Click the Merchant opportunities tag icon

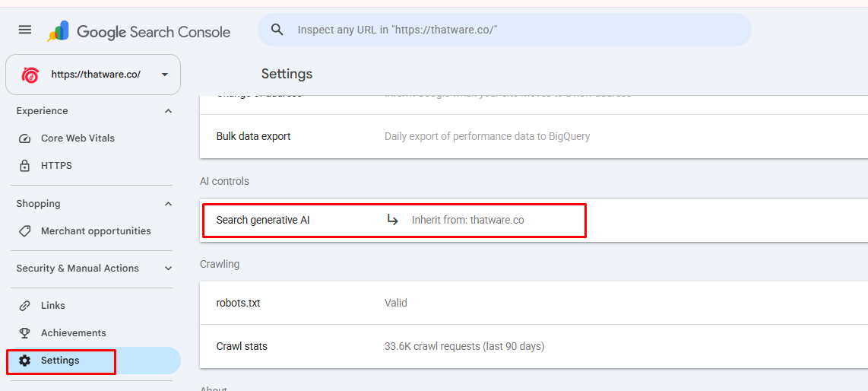coord(24,231)
